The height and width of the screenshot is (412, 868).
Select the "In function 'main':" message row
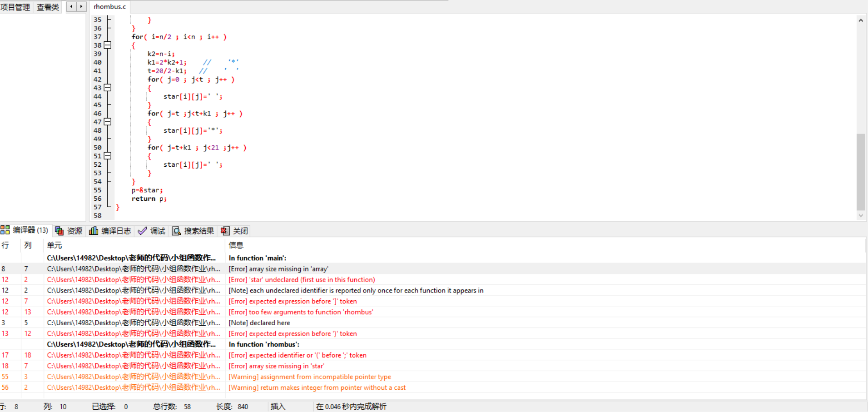click(x=432, y=258)
